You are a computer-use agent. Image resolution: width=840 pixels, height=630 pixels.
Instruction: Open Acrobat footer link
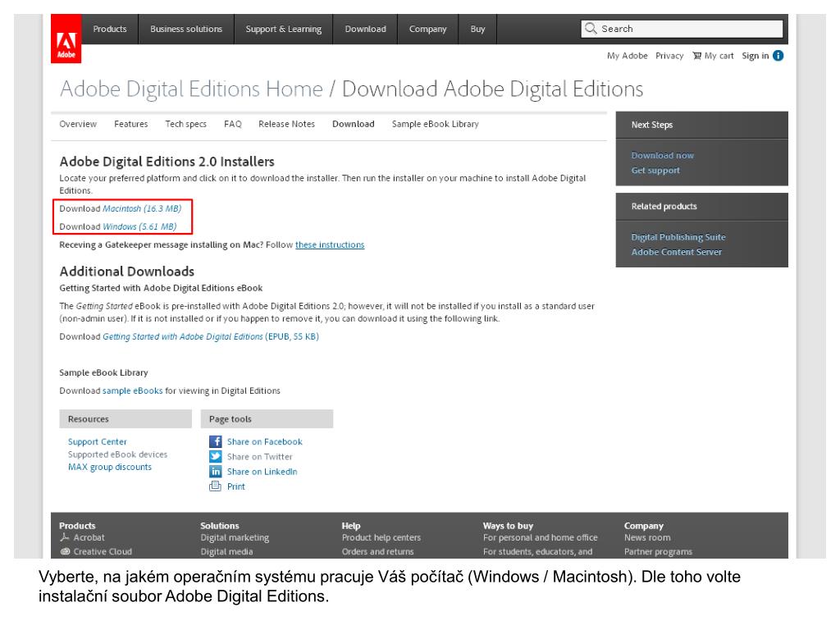coord(89,537)
